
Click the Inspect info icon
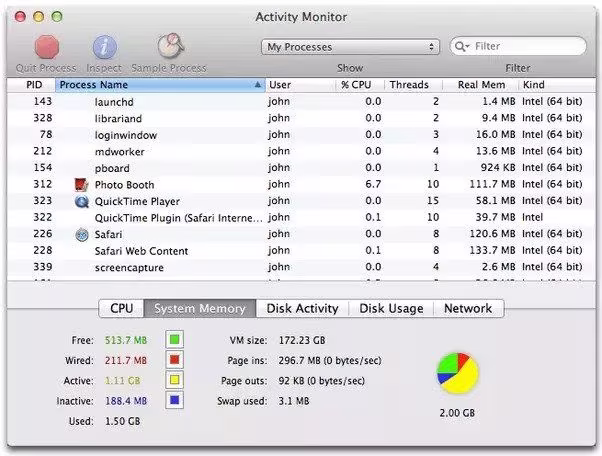coord(104,47)
